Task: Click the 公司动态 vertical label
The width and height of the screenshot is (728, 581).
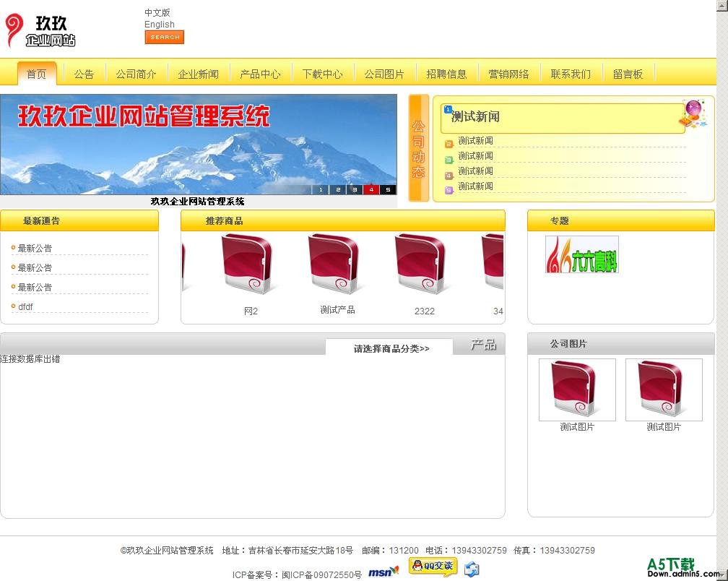Action: [419, 148]
